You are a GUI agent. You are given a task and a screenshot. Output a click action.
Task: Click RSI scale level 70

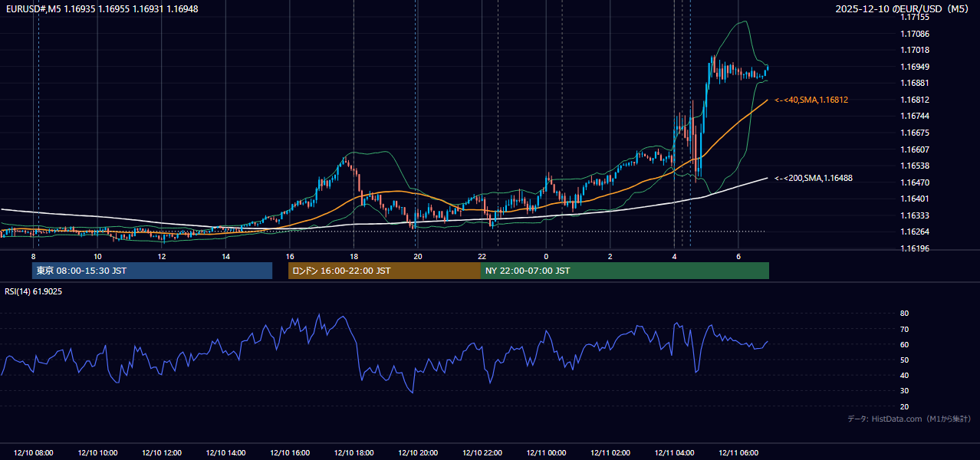[904, 330]
